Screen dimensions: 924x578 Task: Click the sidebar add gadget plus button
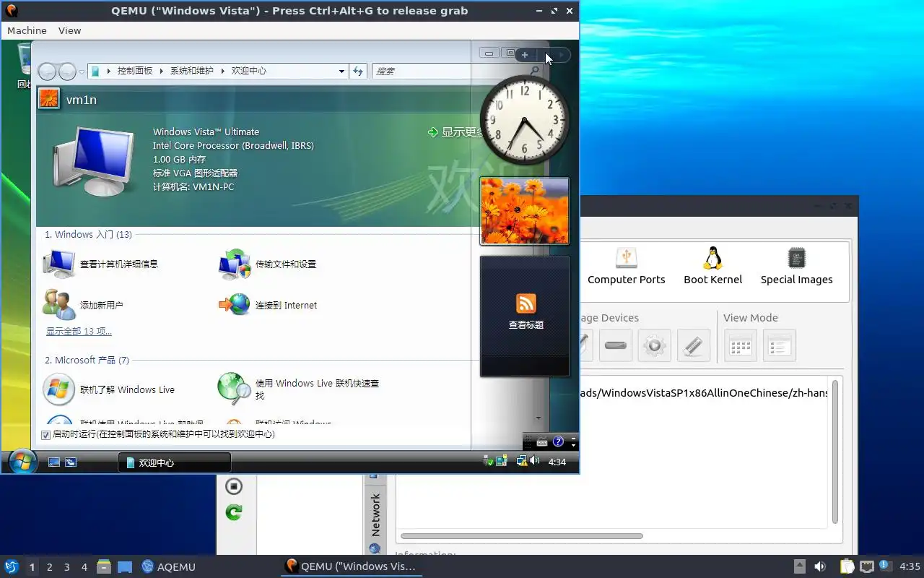(x=525, y=55)
